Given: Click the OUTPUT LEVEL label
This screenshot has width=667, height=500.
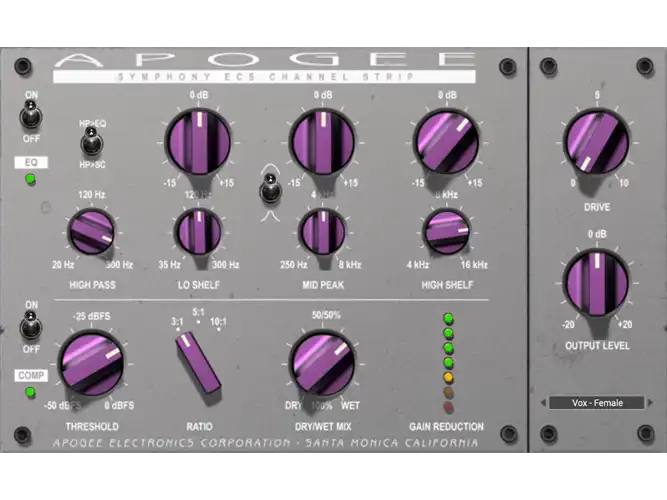Looking at the screenshot, I should point(597,346).
